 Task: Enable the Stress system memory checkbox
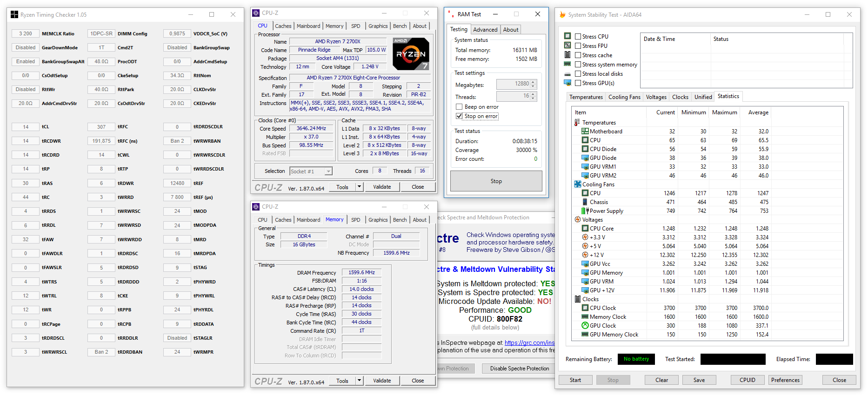(x=578, y=65)
